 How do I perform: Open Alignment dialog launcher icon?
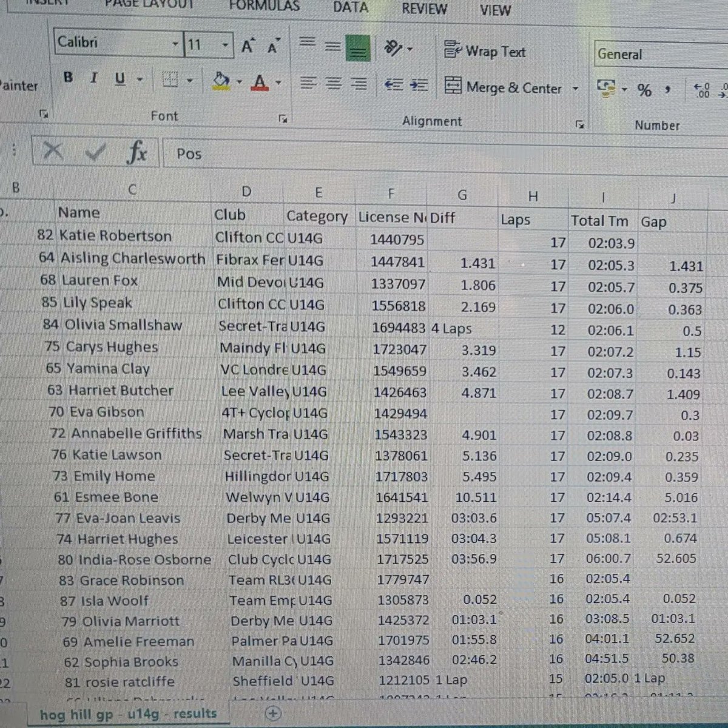click(580, 124)
